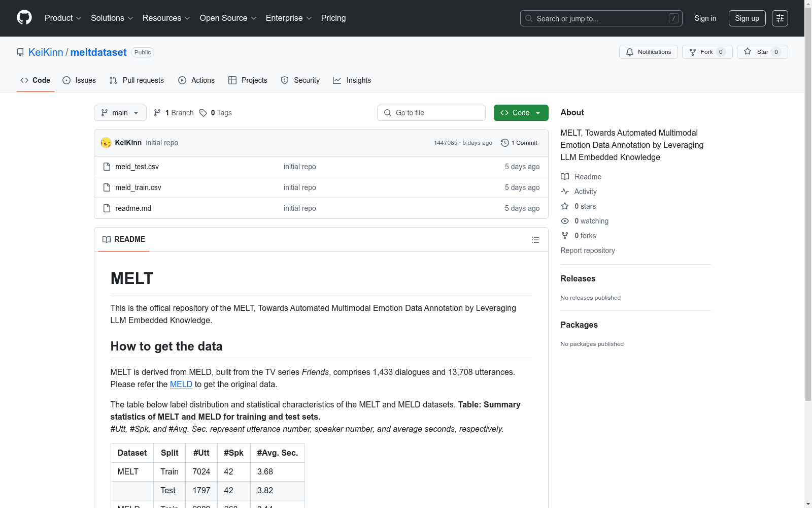Fork the meltdataset repository
This screenshot has height=508, width=812.
coord(707,52)
